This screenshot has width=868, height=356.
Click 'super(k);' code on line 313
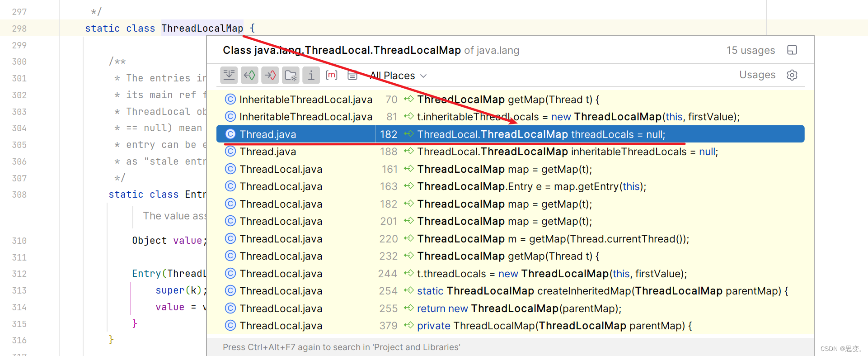coord(181,290)
